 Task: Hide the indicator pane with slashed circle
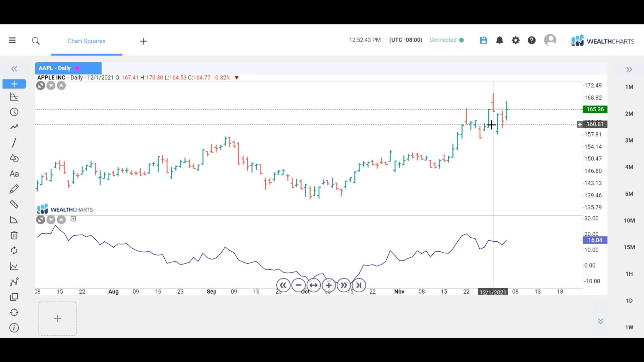(x=41, y=220)
